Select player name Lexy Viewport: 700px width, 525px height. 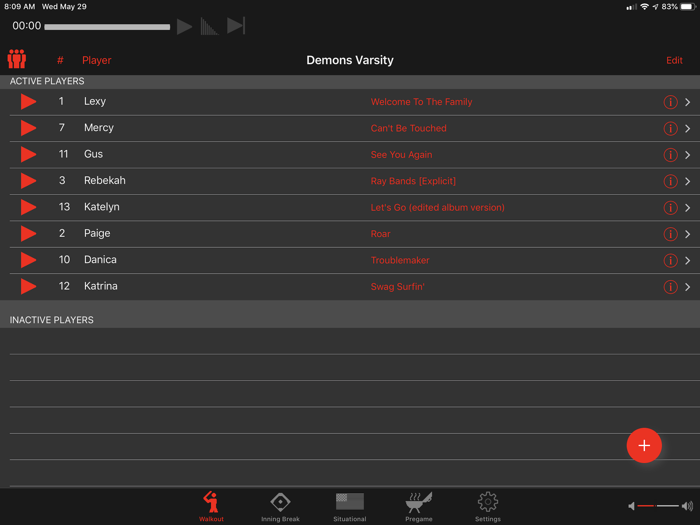click(95, 101)
